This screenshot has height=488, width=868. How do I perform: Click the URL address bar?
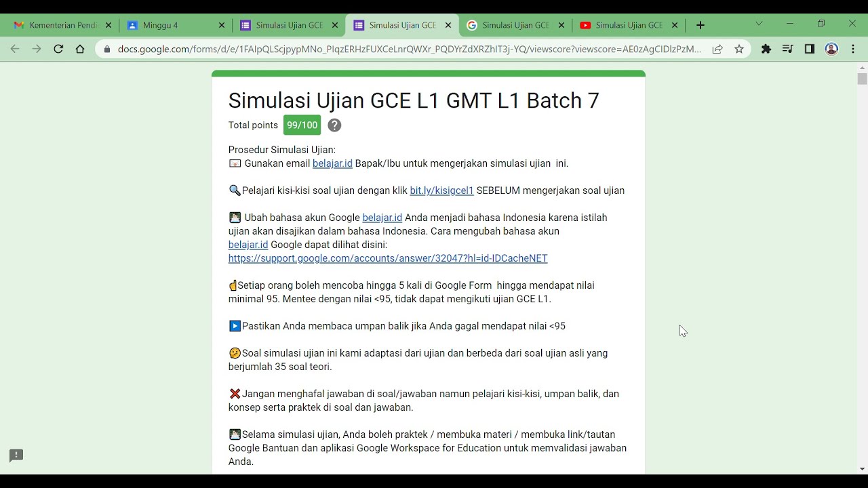coord(409,49)
